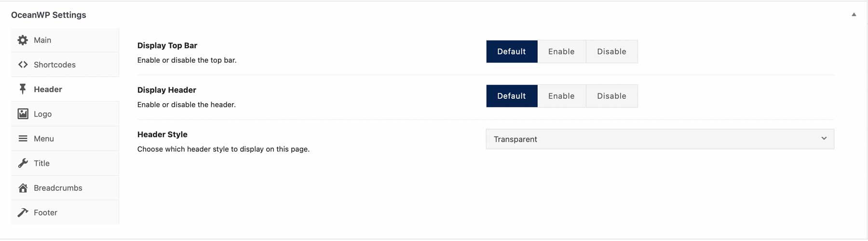Open the Footer settings tab
The image size is (868, 241).
pos(45,213)
